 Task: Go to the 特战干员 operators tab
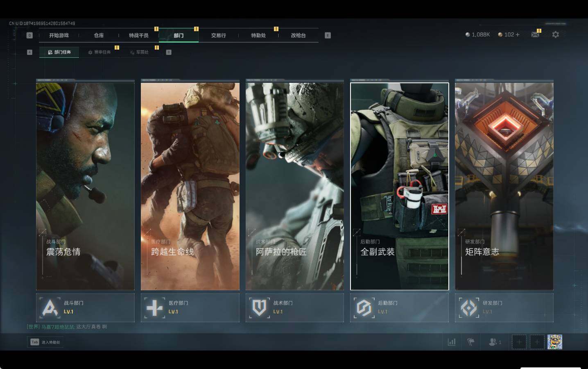[139, 35]
